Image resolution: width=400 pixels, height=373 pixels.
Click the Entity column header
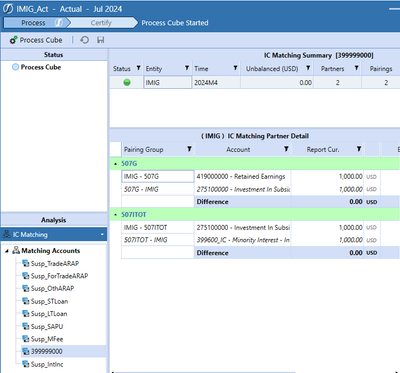(167, 68)
